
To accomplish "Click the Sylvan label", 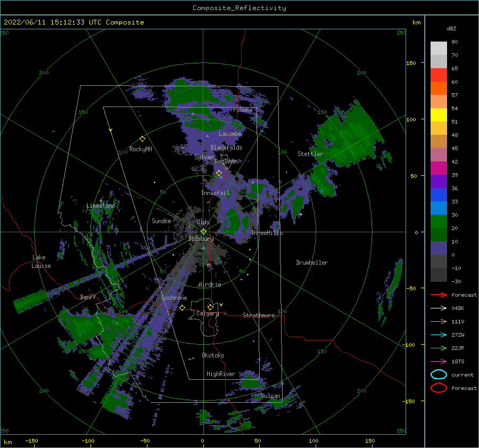I will coord(204,157).
